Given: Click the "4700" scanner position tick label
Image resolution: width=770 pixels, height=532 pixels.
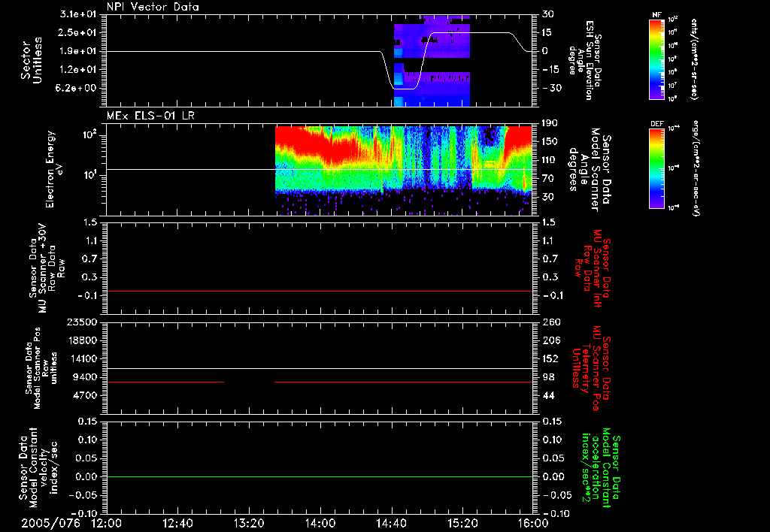Looking at the screenshot, I should pos(86,395).
